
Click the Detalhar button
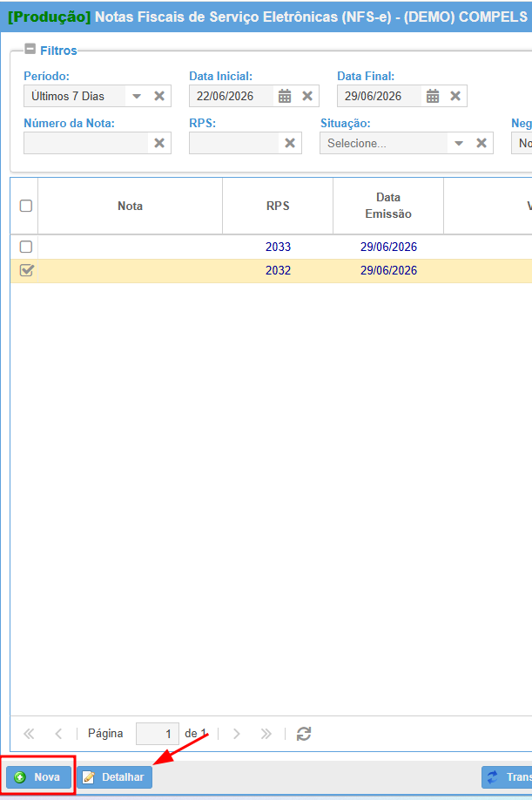(115, 777)
